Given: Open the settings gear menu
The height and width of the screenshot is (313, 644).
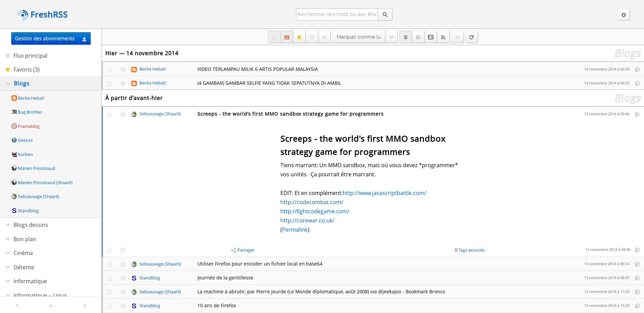Looking at the screenshot, I should coord(623,15).
